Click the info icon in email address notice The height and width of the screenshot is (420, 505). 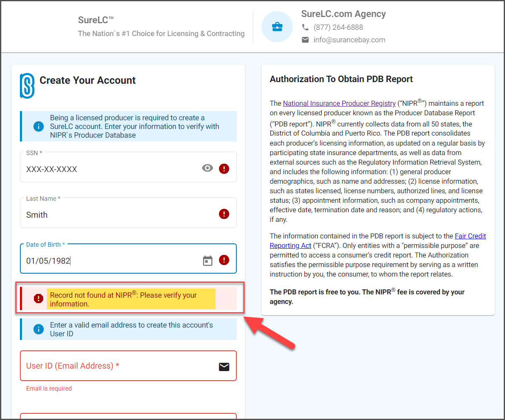pos(39,329)
